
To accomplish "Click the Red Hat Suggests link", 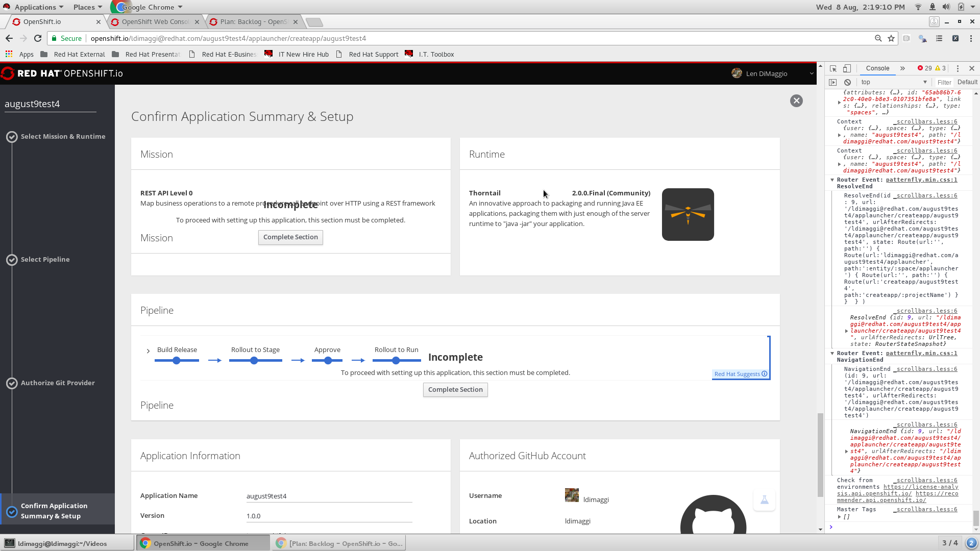I will [x=737, y=373].
